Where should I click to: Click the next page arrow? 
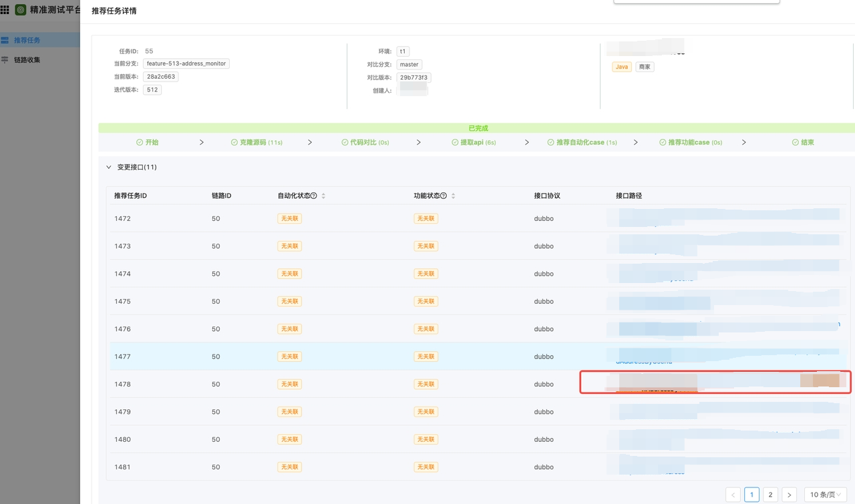coord(789,495)
